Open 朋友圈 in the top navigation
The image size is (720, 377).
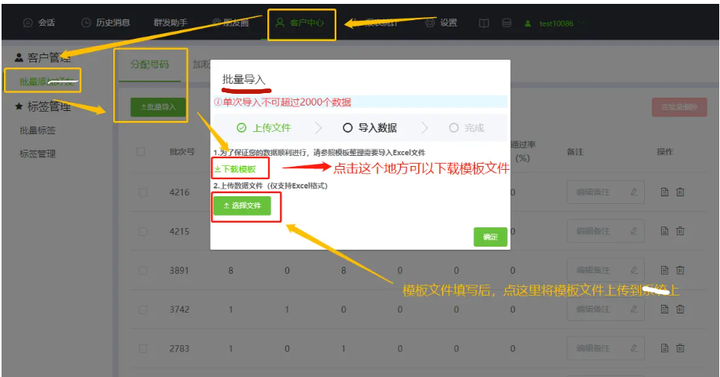click(x=231, y=23)
